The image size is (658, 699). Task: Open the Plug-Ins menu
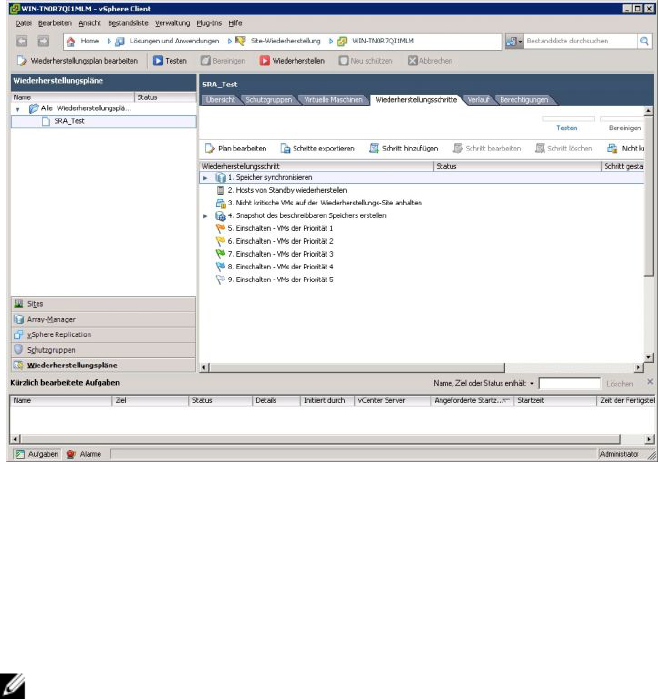pyautogui.click(x=209, y=23)
